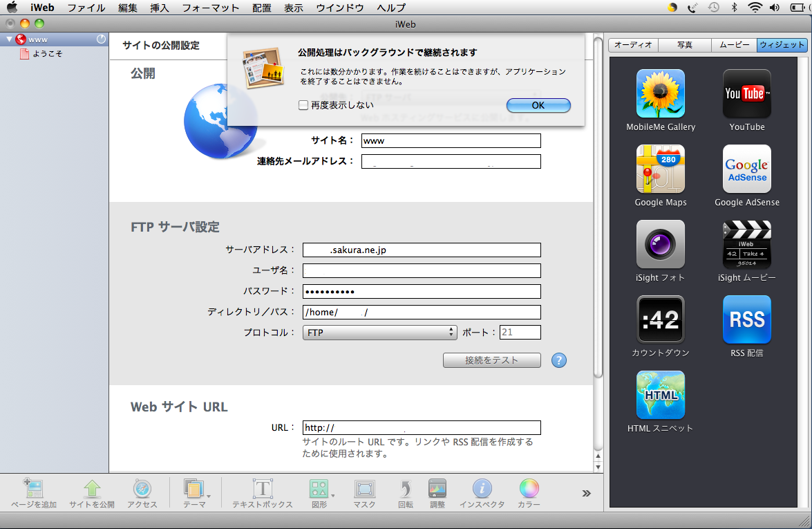The height and width of the screenshot is (529, 812).
Task: Expand the toolbar overflow chevron
Action: pos(586,493)
